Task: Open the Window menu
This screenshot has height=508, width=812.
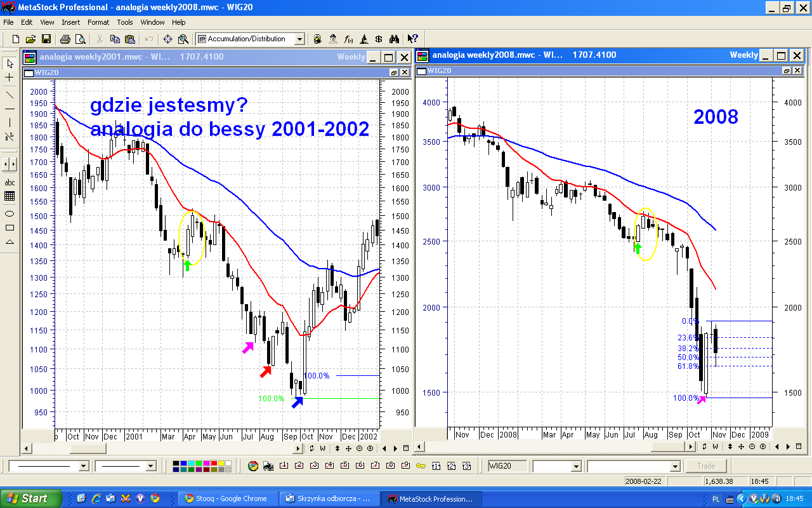Action: point(152,22)
